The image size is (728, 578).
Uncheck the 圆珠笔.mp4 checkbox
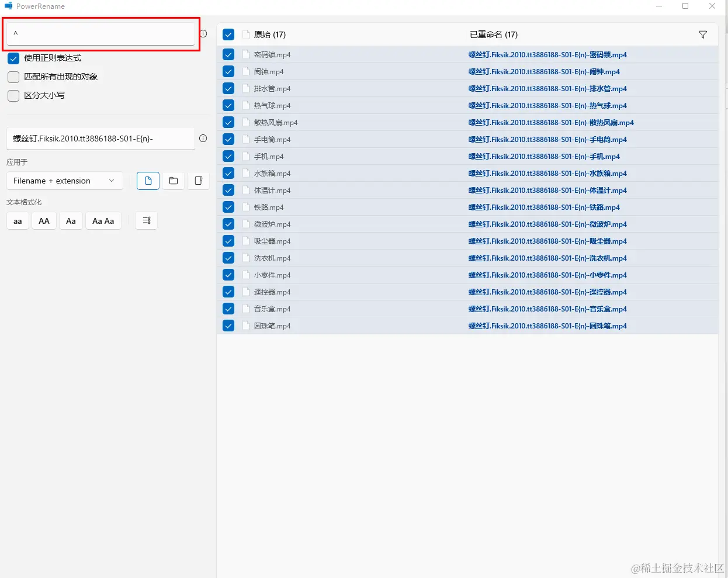point(228,326)
